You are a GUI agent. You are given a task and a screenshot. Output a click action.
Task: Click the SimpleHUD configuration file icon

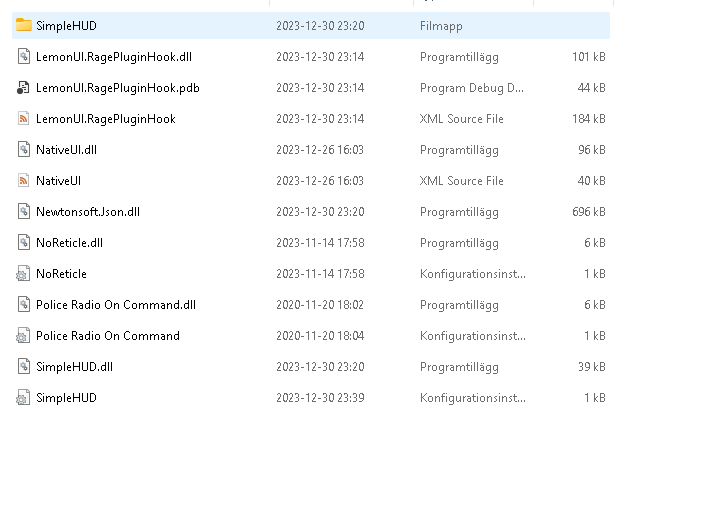click(x=24, y=398)
